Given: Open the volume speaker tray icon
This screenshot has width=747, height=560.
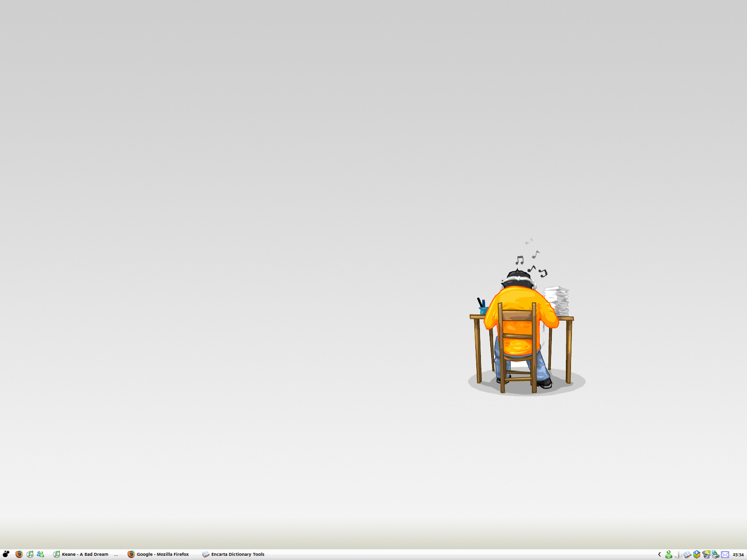Looking at the screenshot, I should 678,554.
